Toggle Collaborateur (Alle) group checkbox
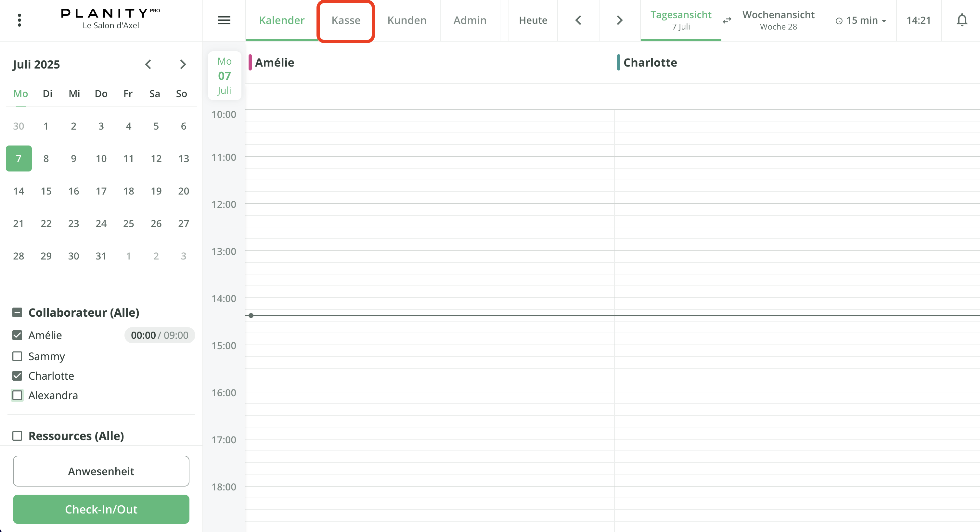Screen dimensions: 980x532 [17, 312]
